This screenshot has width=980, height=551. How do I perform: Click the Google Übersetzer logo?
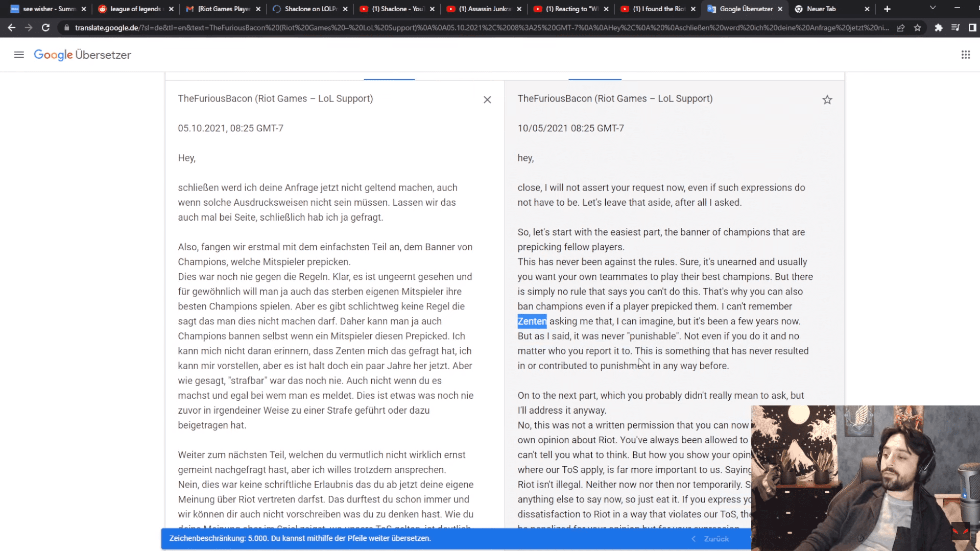point(82,55)
